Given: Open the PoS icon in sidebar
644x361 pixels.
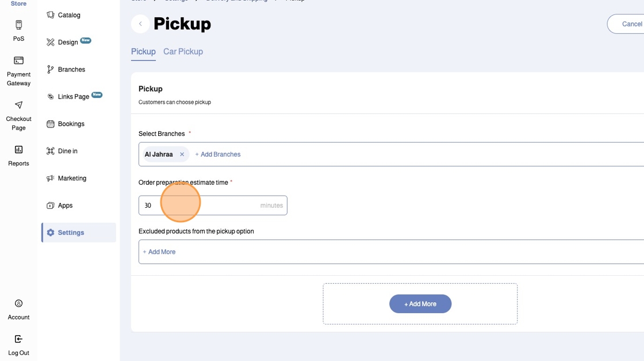Looking at the screenshot, I should [x=18, y=25].
